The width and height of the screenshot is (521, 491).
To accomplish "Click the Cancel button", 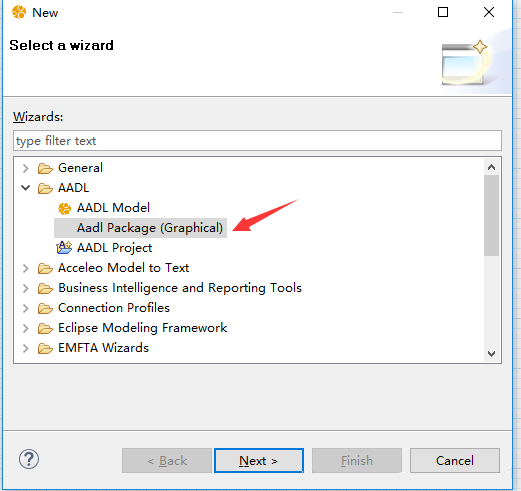I will point(455,461).
